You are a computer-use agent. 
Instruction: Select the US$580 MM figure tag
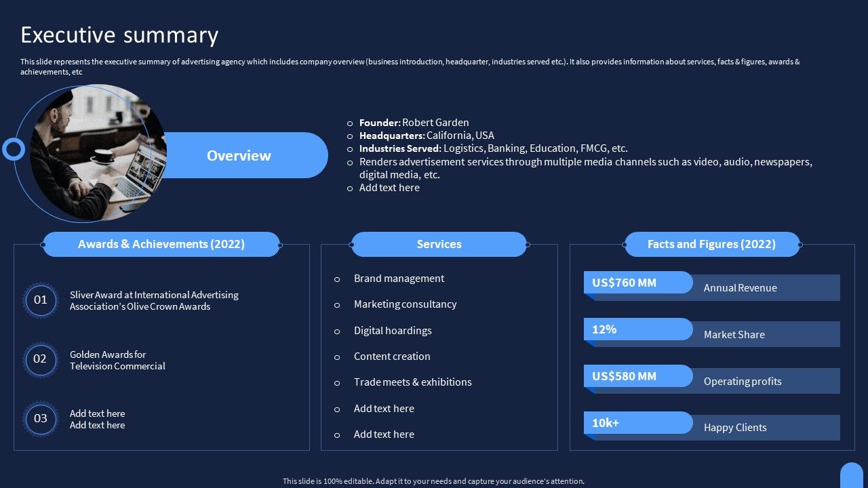coord(638,376)
